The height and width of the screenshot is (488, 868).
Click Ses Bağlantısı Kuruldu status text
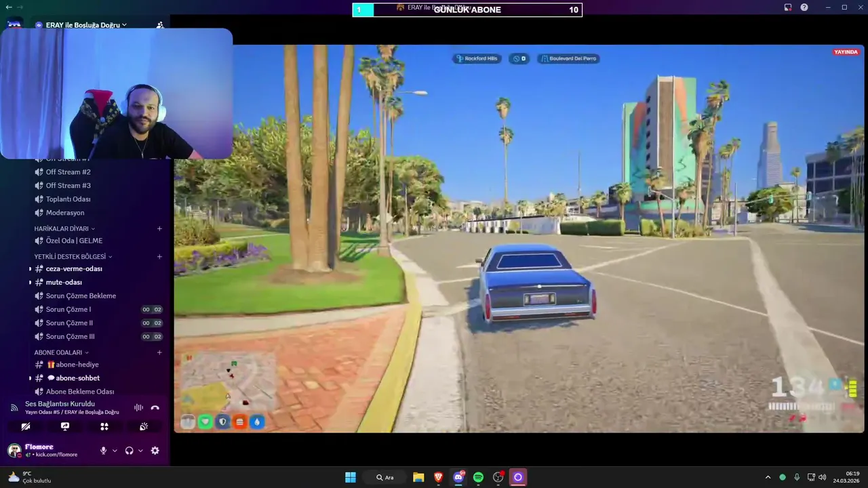tap(60, 404)
